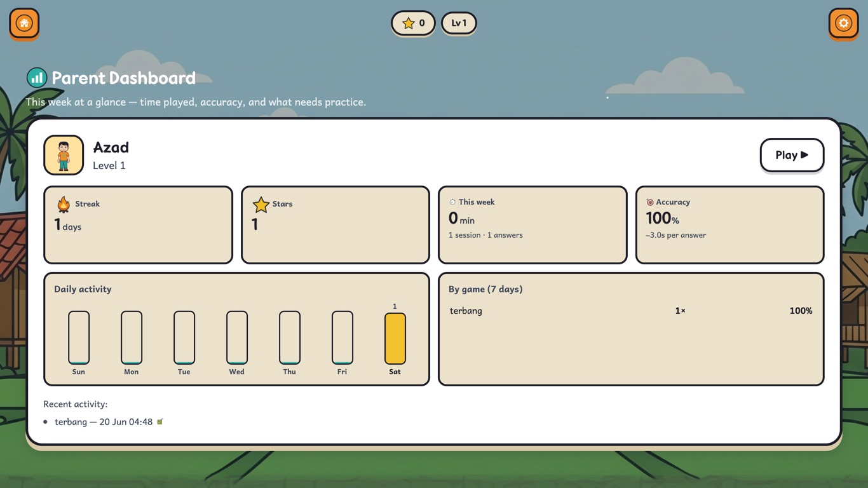Start a game with Play button
Screen dimensions: 868x488
(x=792, y=155)
